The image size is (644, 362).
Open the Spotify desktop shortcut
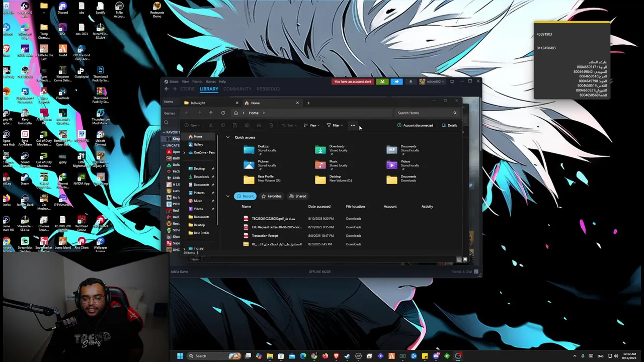(x=100, y=9)
